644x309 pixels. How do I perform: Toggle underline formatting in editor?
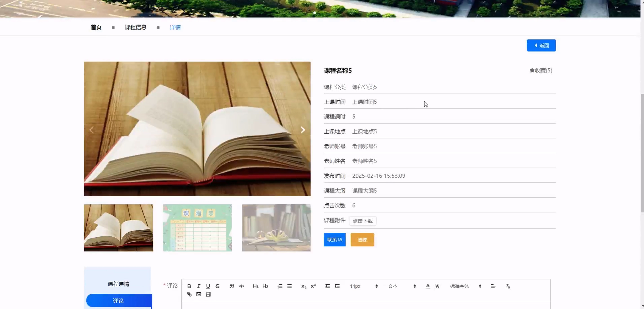[x=208, y=286]
